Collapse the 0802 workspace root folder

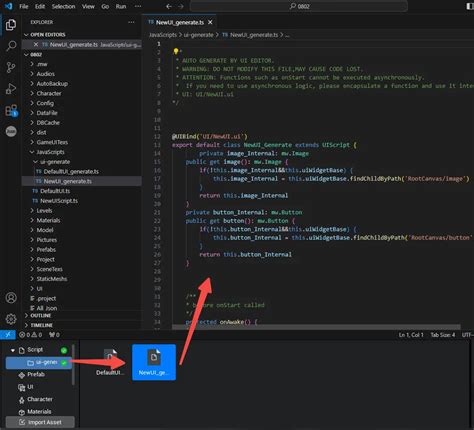coord(26,54)
